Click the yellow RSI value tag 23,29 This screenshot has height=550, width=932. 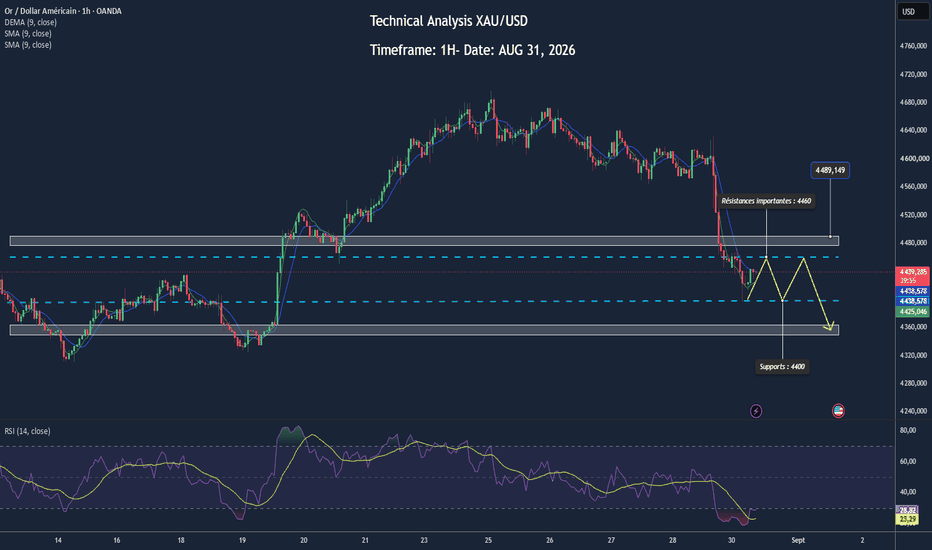click(x=907, y=520)
